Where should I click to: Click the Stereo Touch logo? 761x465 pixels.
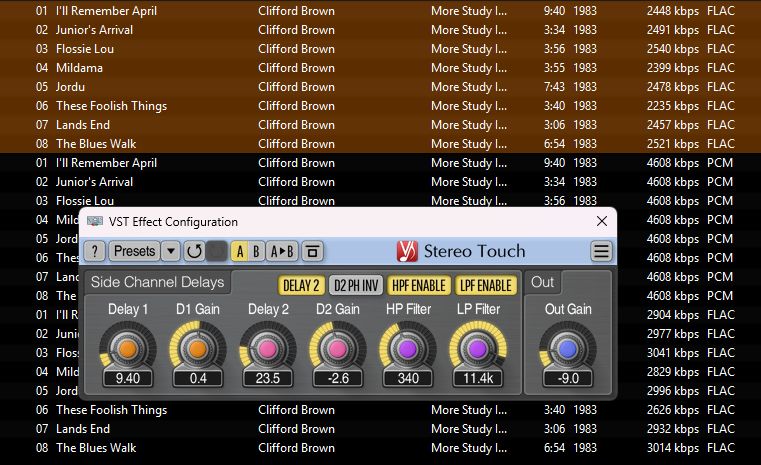408,251
